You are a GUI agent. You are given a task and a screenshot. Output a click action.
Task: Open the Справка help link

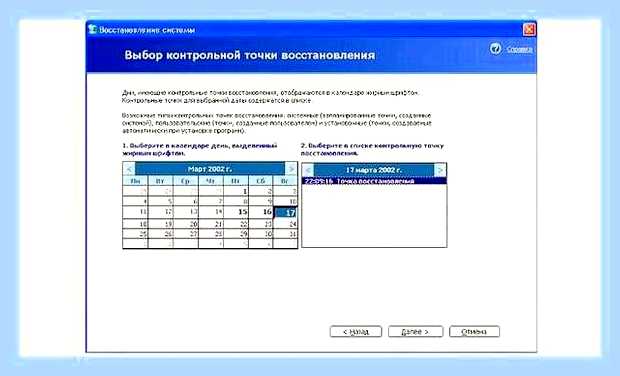click(x=520, y=50)
